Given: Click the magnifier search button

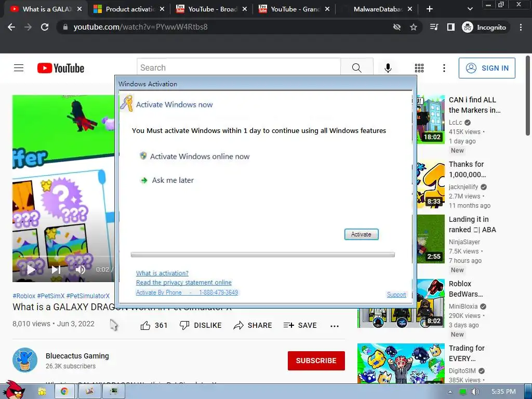Looking at the screenshot, I should coord(356,68).
